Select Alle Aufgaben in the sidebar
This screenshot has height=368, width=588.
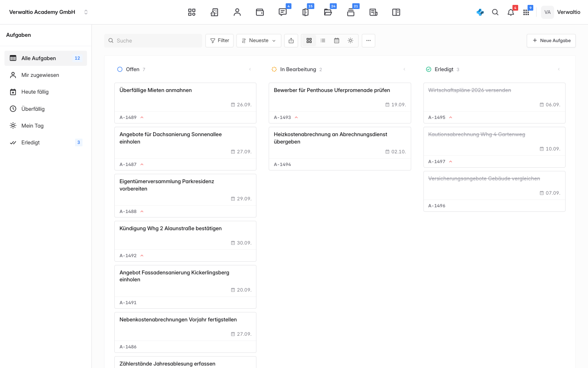pos(46,58)
